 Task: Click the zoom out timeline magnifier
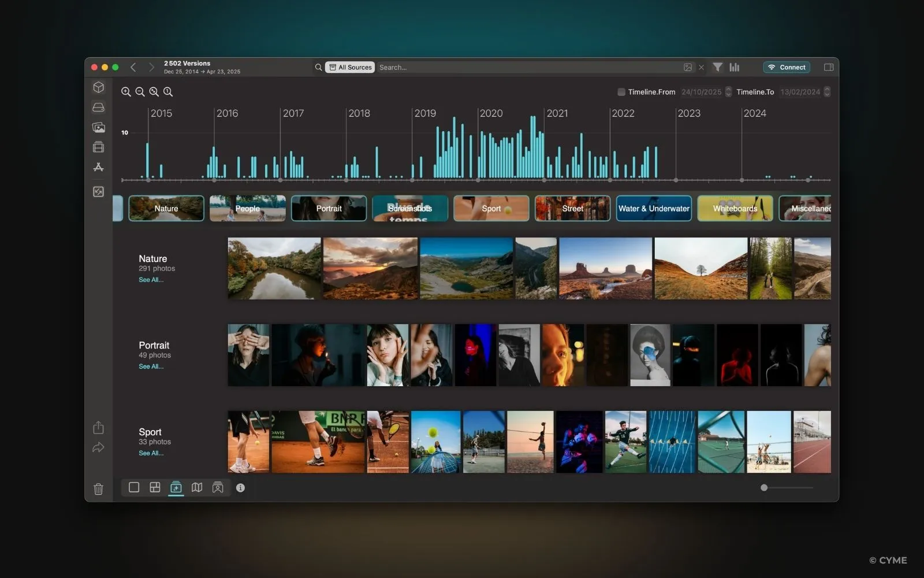(140, 91)
